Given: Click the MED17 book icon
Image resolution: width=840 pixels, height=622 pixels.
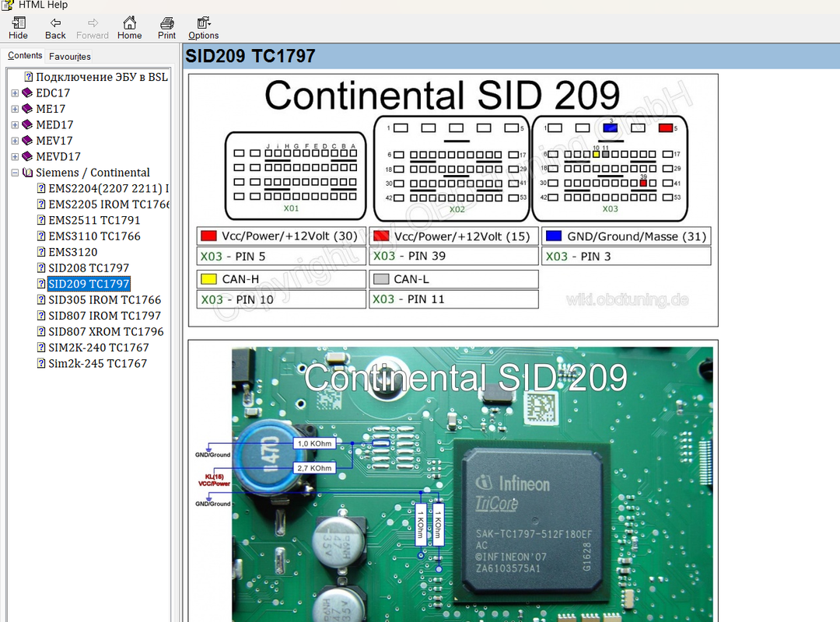Looking at the screenshot, I should click(27, 125).
